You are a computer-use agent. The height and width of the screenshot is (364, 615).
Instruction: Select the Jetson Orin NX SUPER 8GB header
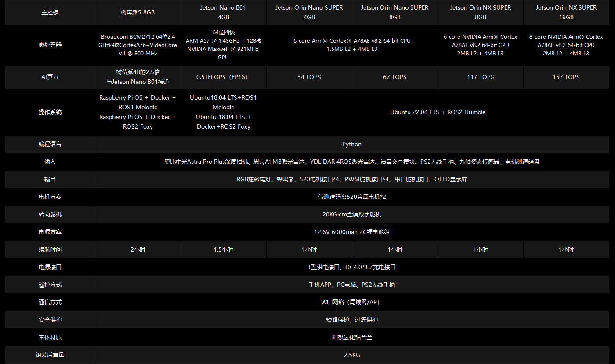(x=481, y=12)
